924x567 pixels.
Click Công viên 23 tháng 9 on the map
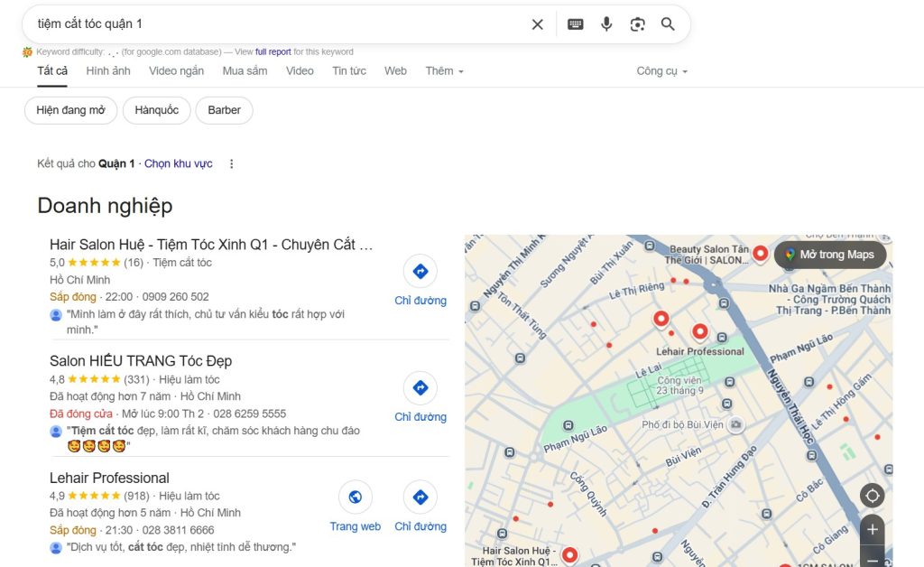coord(680,386)
